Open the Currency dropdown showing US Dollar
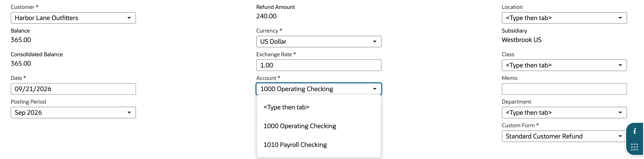This screenshot has height=159, width=644. (319, 42)
